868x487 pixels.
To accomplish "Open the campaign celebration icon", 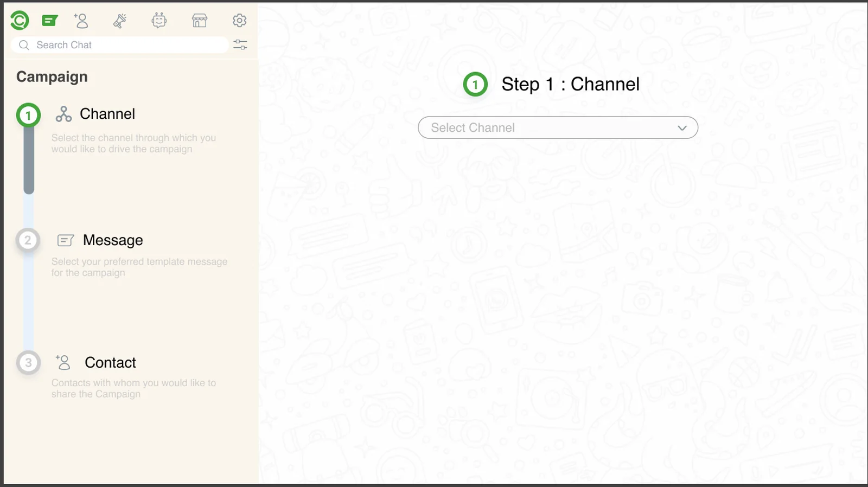I will pos(120,21).
